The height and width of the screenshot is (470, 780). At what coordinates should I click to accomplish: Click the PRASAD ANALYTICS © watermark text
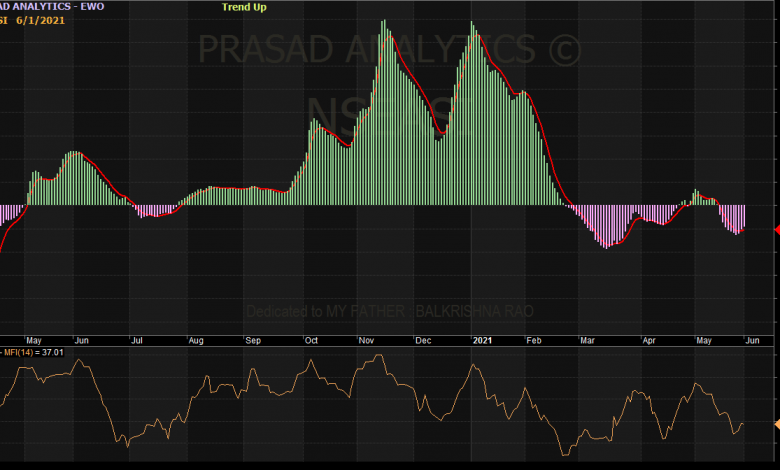[390, 50]
